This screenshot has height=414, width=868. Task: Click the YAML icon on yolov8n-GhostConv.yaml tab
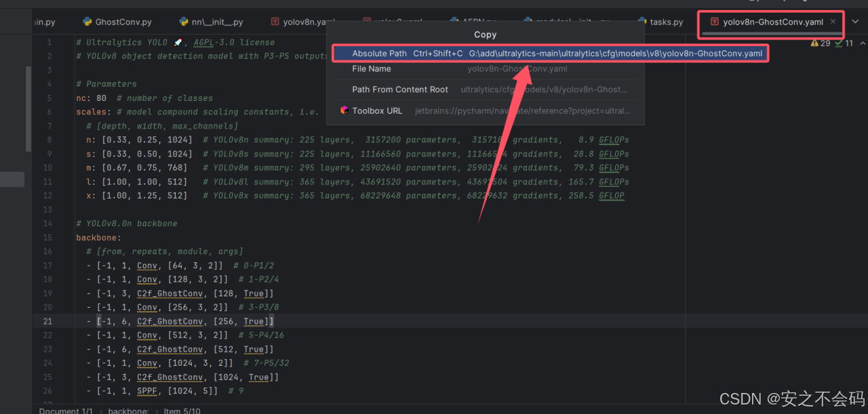pos(714,22)
